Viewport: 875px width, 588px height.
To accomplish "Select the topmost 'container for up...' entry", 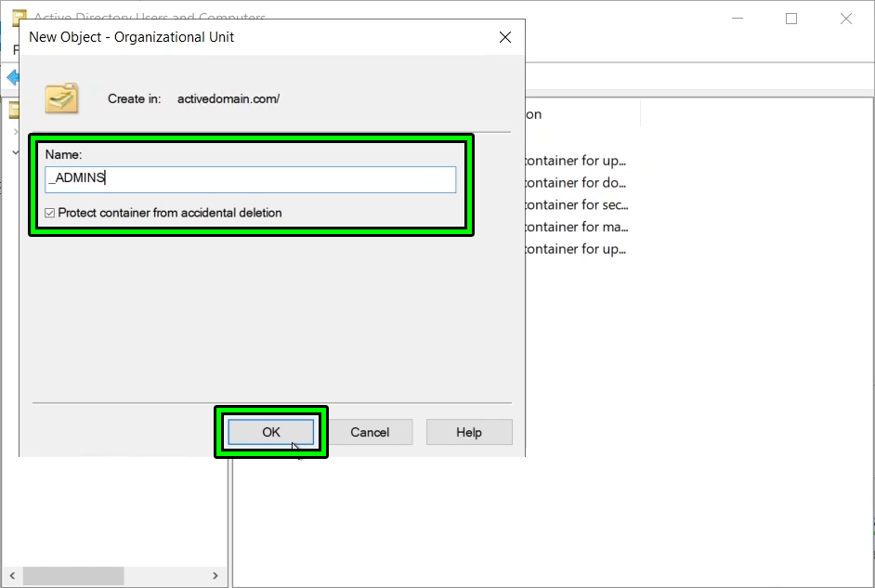I will coord(578,160).
